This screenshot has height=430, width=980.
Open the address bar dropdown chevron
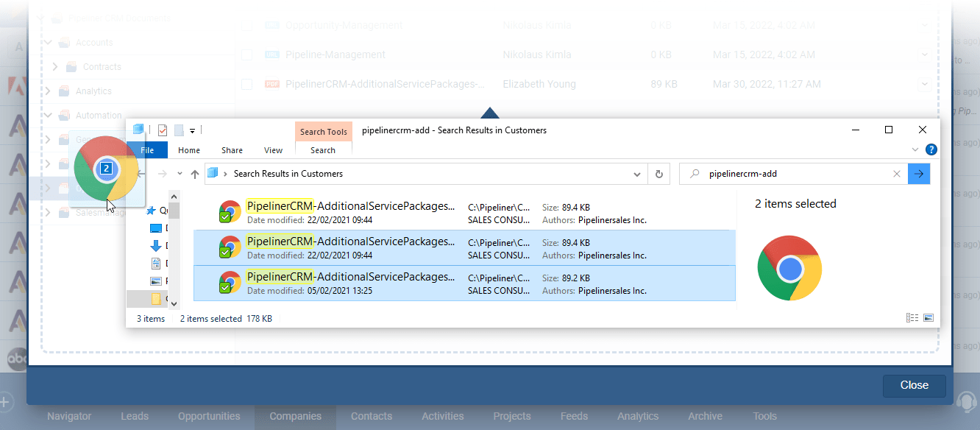[637, 174]
